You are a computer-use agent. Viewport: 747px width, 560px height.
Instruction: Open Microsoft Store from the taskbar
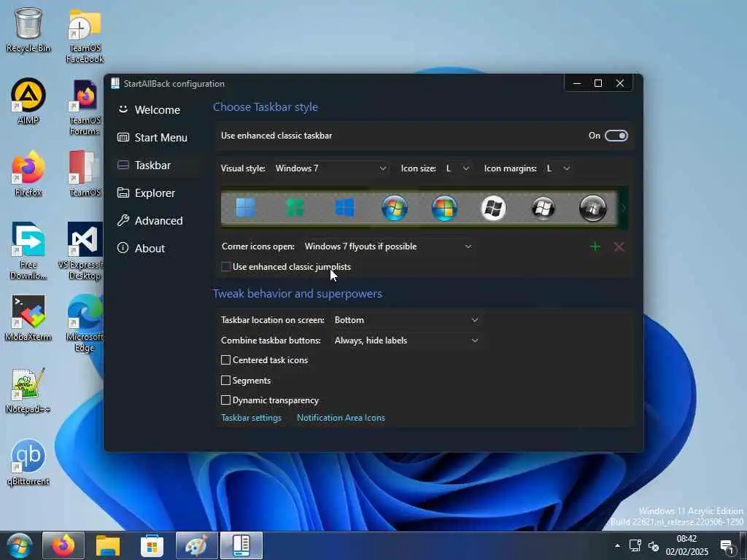[152, 545]
